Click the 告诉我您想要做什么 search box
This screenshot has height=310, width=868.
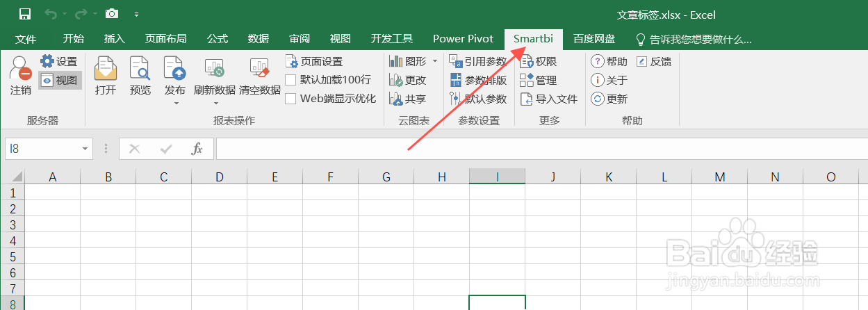pyautogui.click(x=694, y=40)
